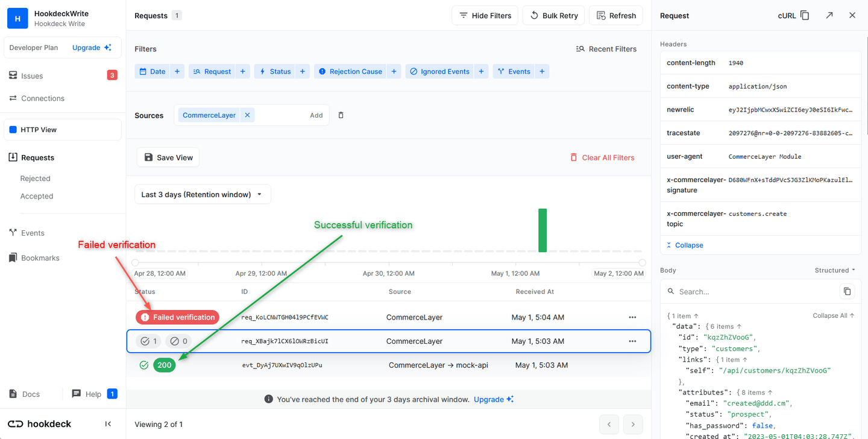
Task: Copy the JSON request body contents
Action: coord(847,291)
